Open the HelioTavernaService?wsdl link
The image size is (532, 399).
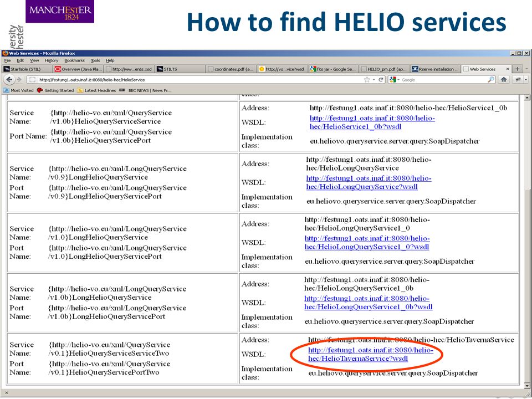[x=371, y=354]
